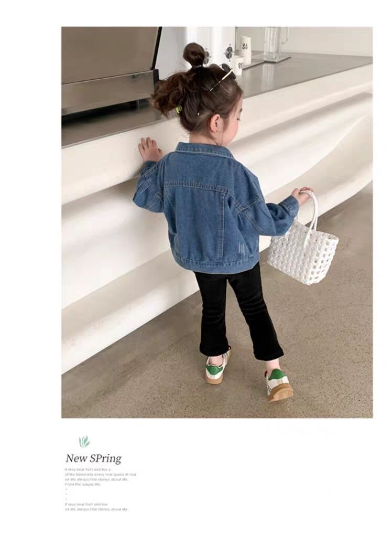Select the first paragraph under New SPring
This screenshot has width=392, height=534.
(101, 477)
